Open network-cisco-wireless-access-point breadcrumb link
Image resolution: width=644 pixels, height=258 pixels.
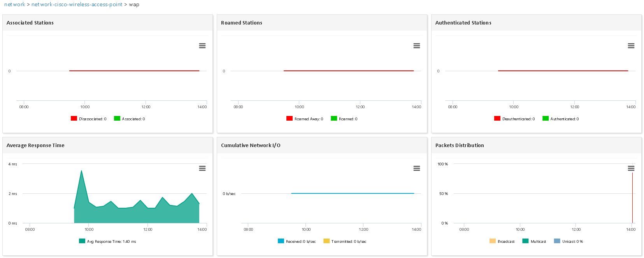77,5
